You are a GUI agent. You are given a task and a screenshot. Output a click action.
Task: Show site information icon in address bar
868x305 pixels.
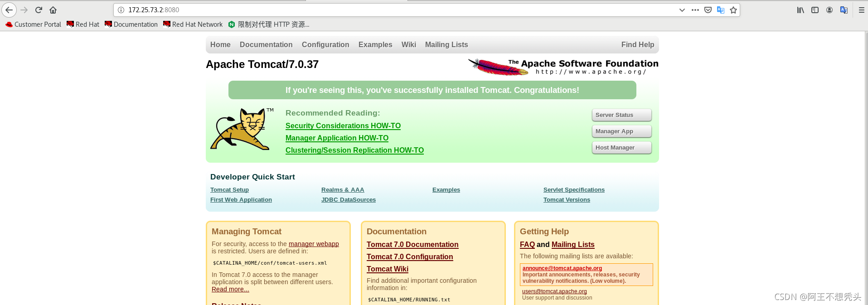(121, 10)
